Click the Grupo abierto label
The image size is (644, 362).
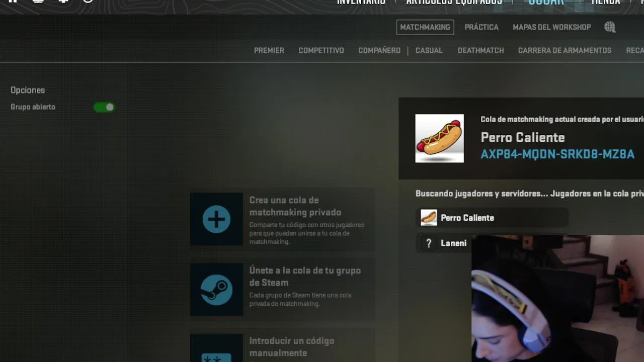coord(33,107)
